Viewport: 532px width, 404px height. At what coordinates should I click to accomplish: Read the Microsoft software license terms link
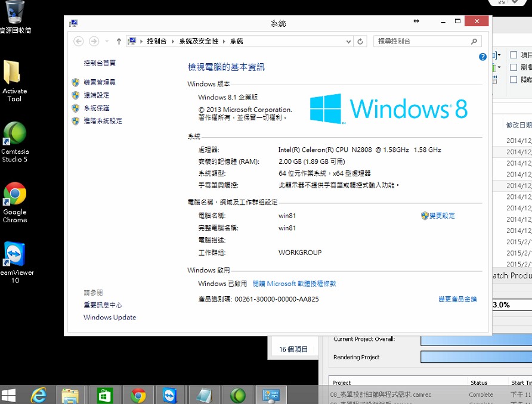coord(295,284)
